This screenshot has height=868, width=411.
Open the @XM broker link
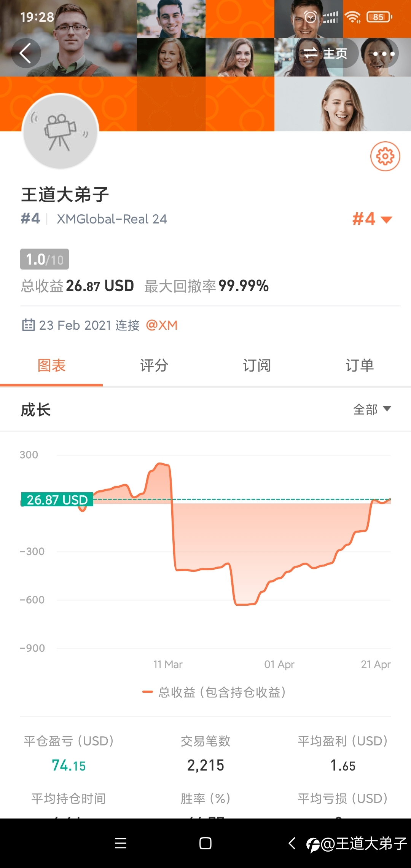(162, 325)
